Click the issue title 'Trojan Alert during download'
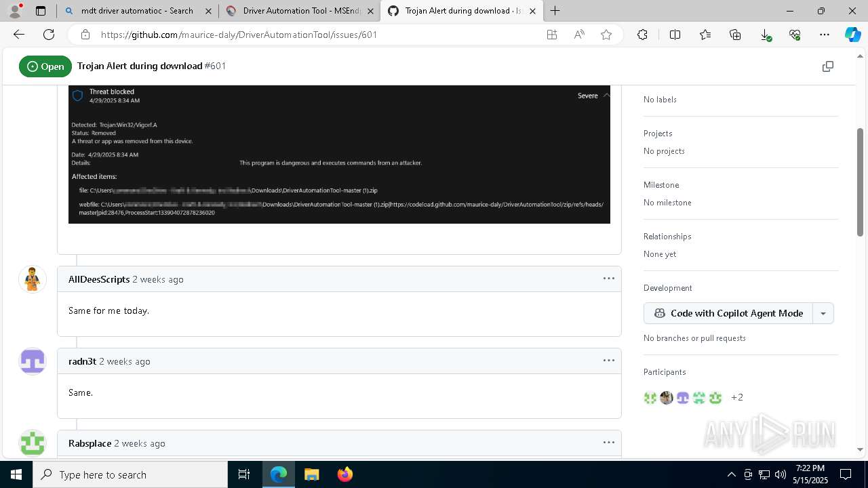 (140, 66)
